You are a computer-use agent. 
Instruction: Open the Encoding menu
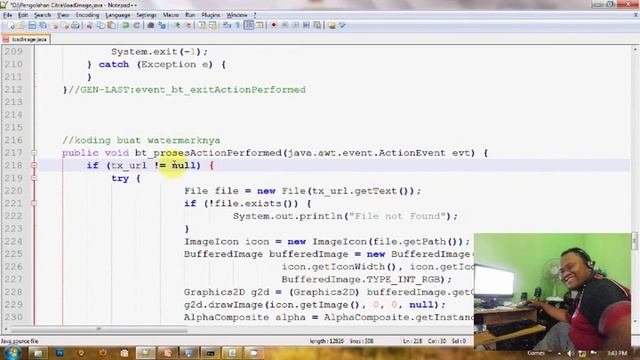pyautogui.click(x=87, y=15)
